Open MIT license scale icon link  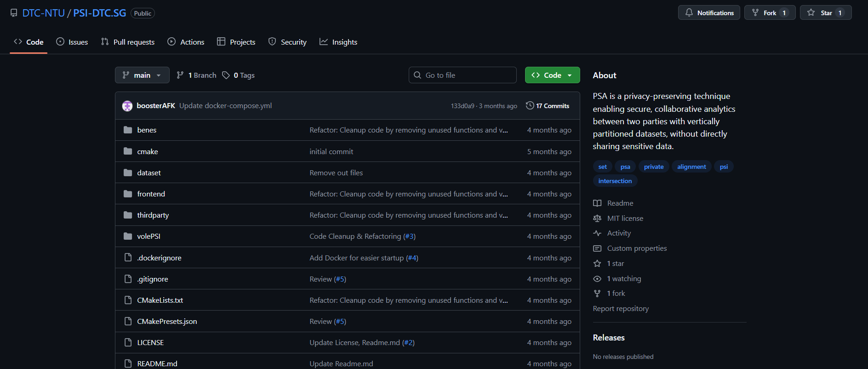pos(597,219)
